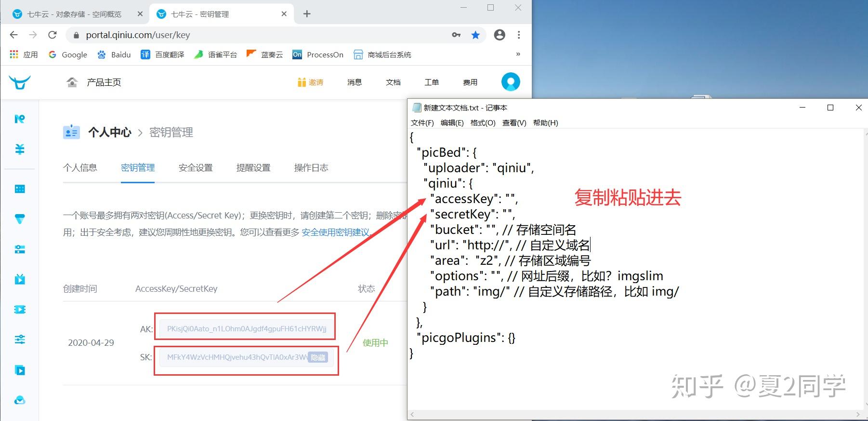This screenshot has height=421, width=868.
Task: Close the 密钥管理 browser tab
Action: [284, 14]
